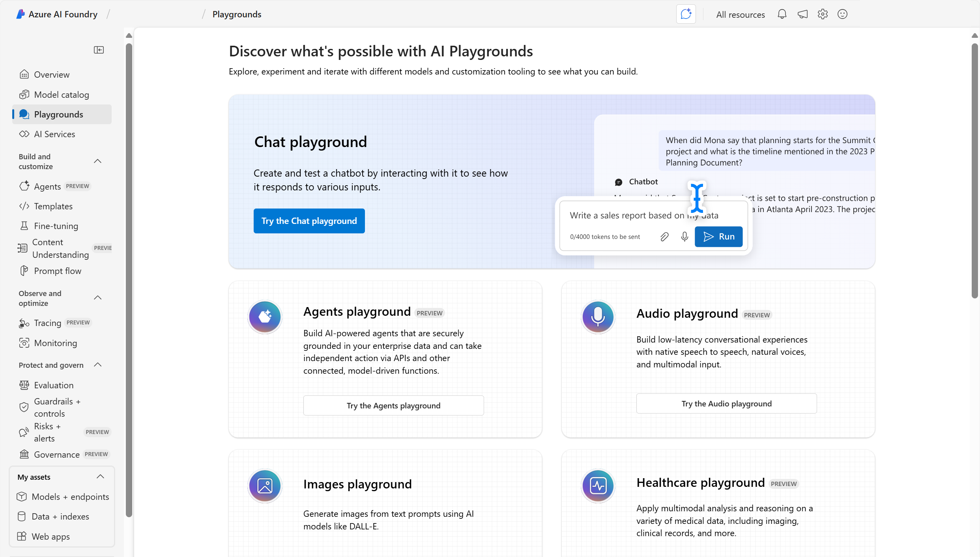Viewport: 980px width, 557px height.
Task: Click All resources in the header
Action: pyautogui.click(x=740, y=15)
